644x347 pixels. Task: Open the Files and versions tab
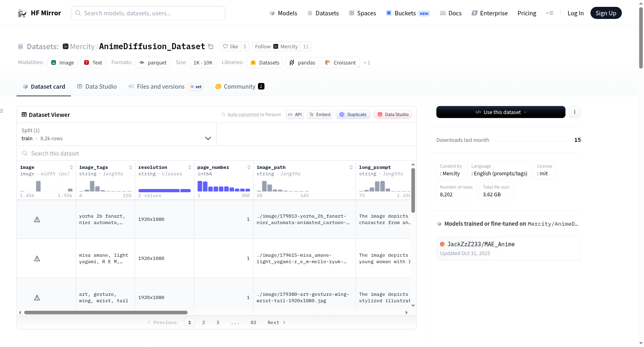166,87
